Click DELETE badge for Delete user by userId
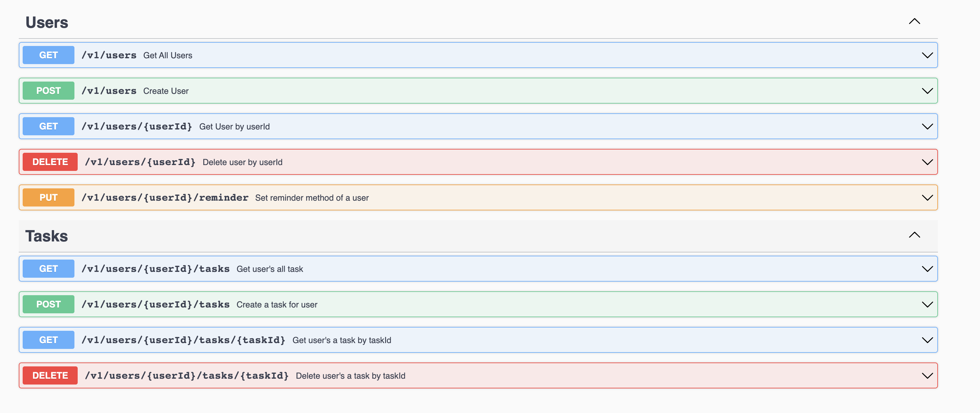 click(x=50, y=162)
